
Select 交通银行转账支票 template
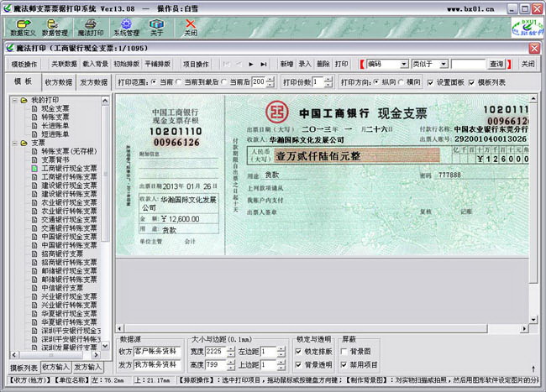[x=69, y=228]
